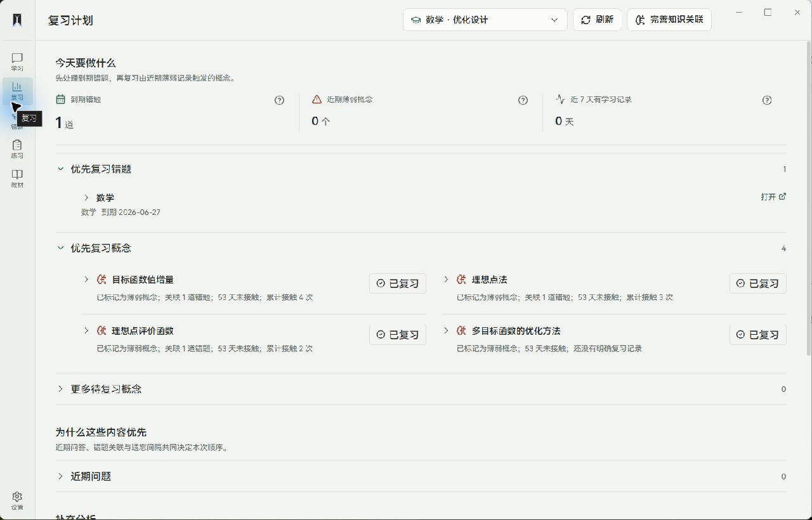Click the 近 7 天有学习记录 label

601,100
